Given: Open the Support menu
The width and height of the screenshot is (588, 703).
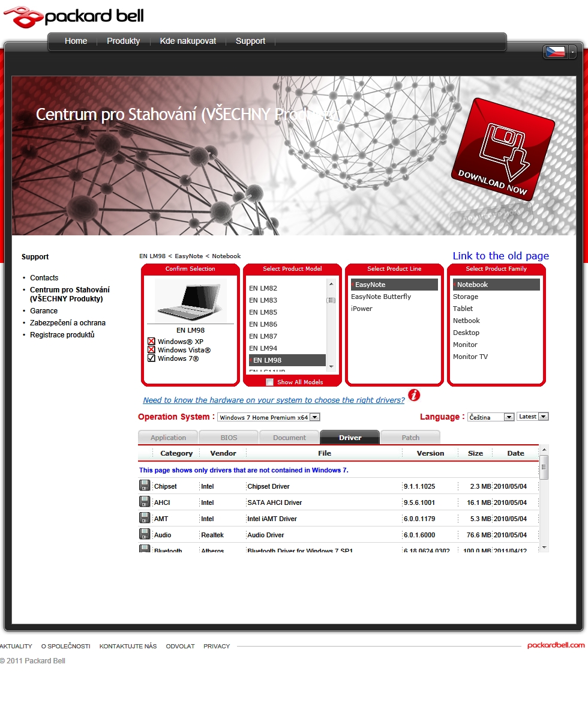Looking at the screenshot, I should (x=251, y=41).
